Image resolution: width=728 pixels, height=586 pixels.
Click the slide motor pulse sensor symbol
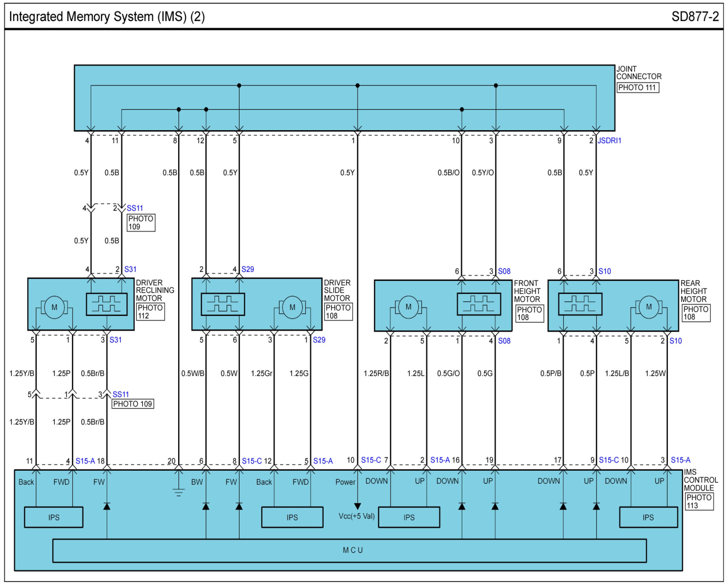coord(222,304)
